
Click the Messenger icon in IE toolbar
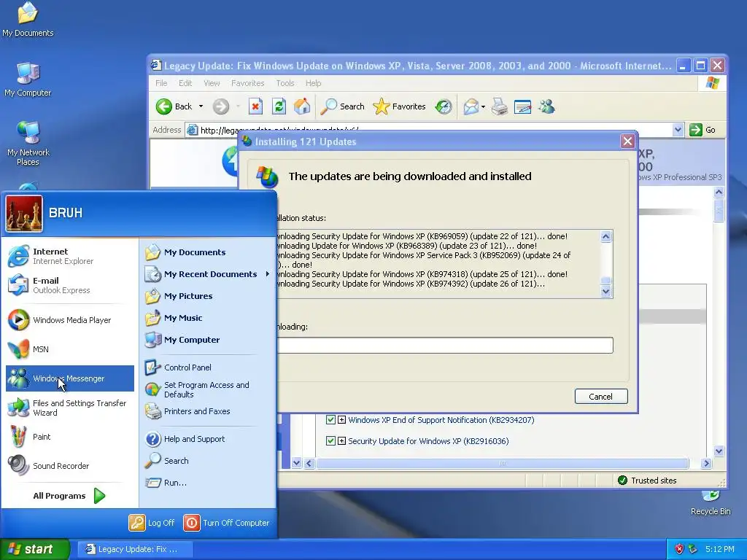[x=546, y=106]
